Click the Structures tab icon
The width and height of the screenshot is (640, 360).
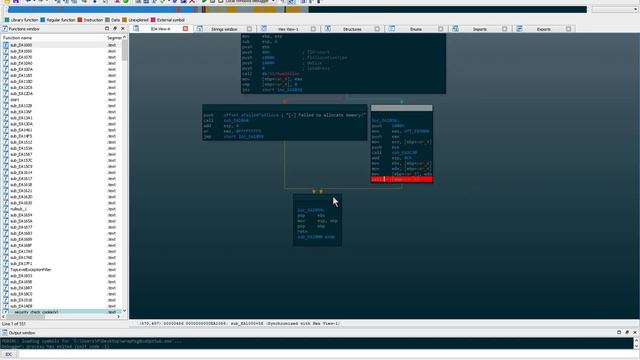pyautogui.click(x=328, y=29)
